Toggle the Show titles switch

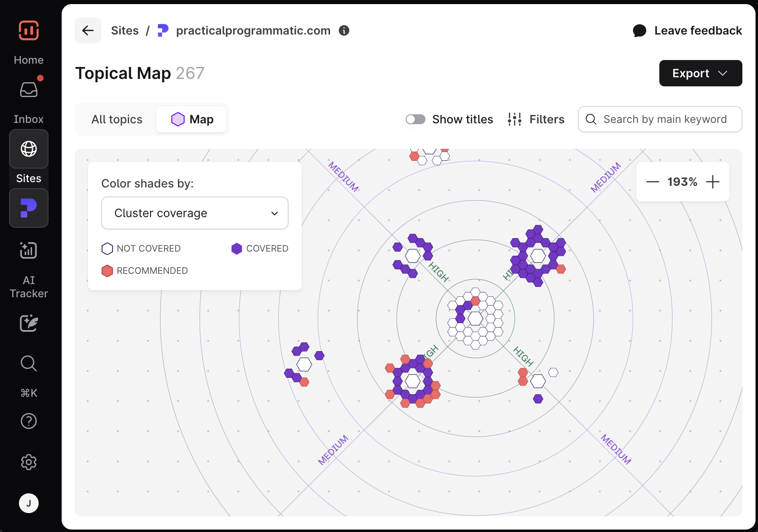[x=415, y=119]
